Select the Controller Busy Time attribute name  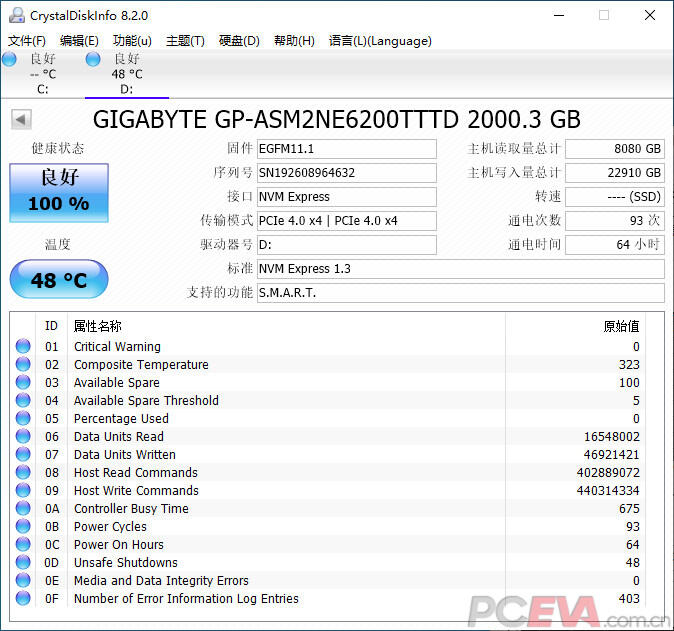pos(131,508)
